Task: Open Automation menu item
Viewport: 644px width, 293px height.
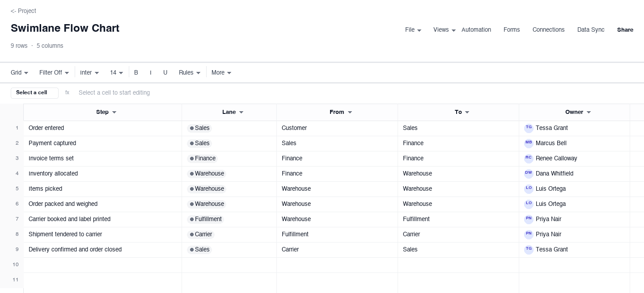Action: pos(476,30)
